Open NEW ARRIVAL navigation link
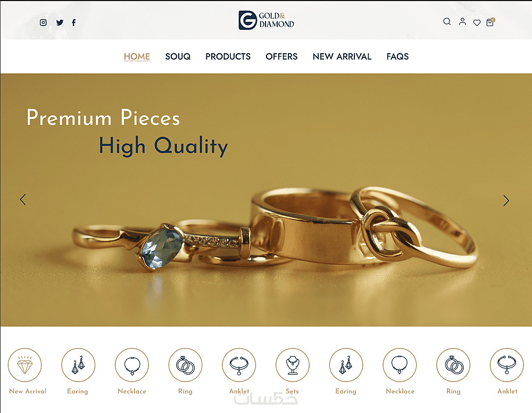The image size is (532, 413). tap(342, 56)
